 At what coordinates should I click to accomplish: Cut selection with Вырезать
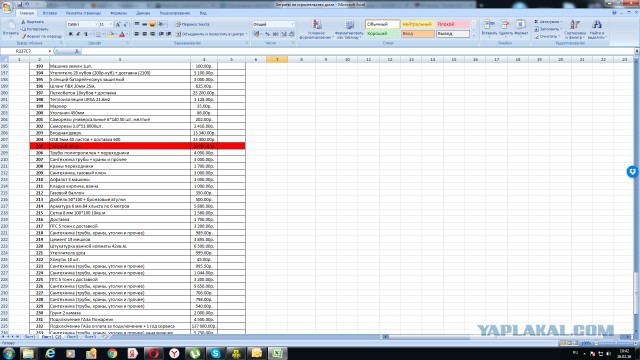point(33,22)
